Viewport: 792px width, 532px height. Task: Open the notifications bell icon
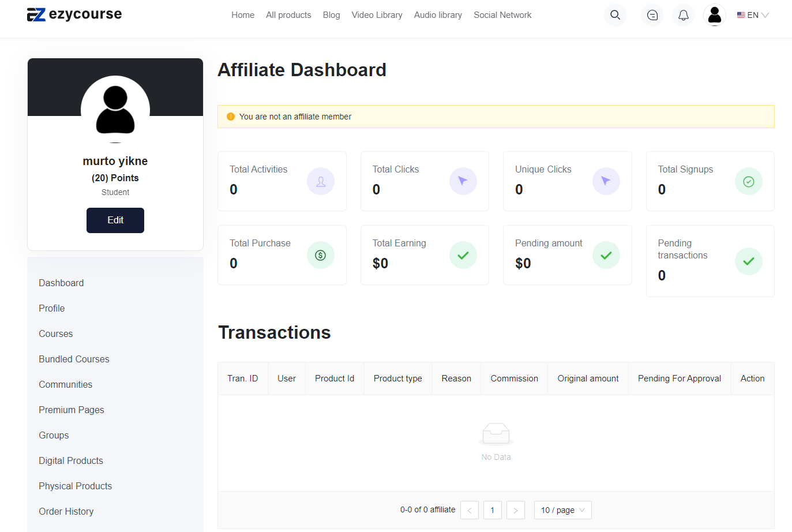(684, 15)
